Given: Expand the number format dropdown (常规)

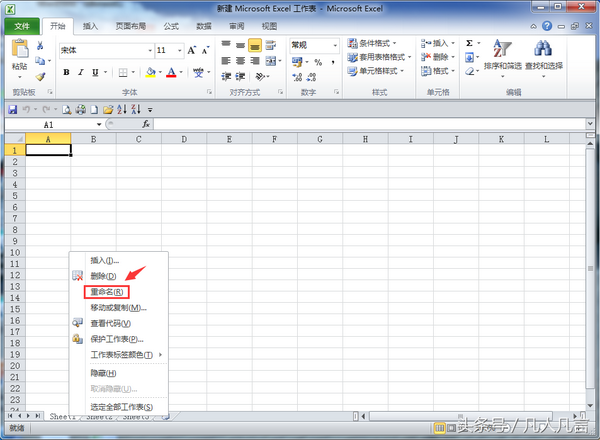Looking at the screenshot, I should click(x=334, y=44).
